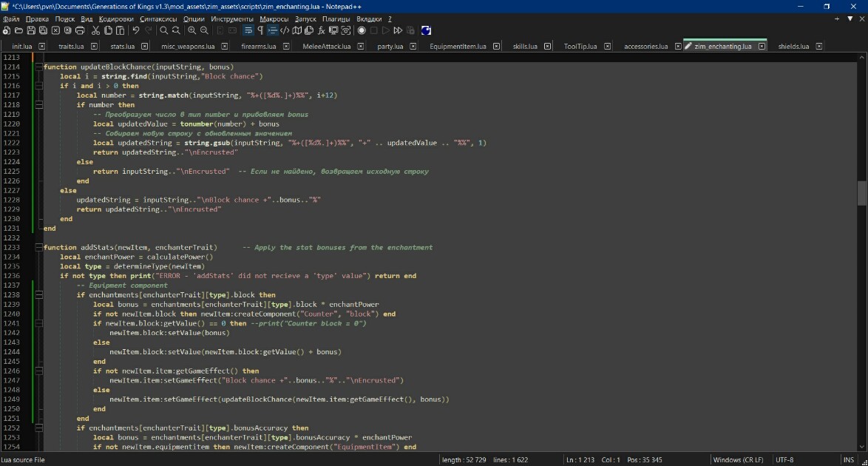The image size is (868, 466).
Task: Switch to the init.lua tab
Action: (22, 47)
